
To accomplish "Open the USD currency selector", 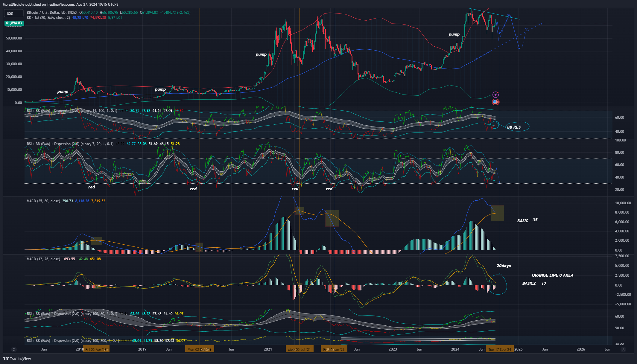I will 13,13.
